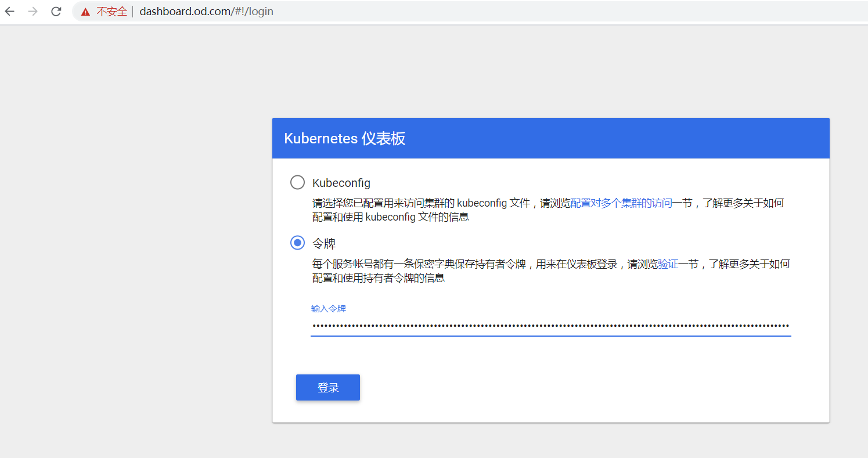Click the 令牌 option label

click(324, 243)
